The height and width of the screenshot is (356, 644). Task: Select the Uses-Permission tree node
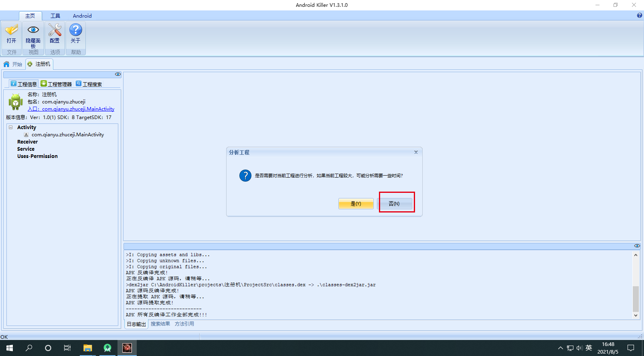[x=37, y=156]
